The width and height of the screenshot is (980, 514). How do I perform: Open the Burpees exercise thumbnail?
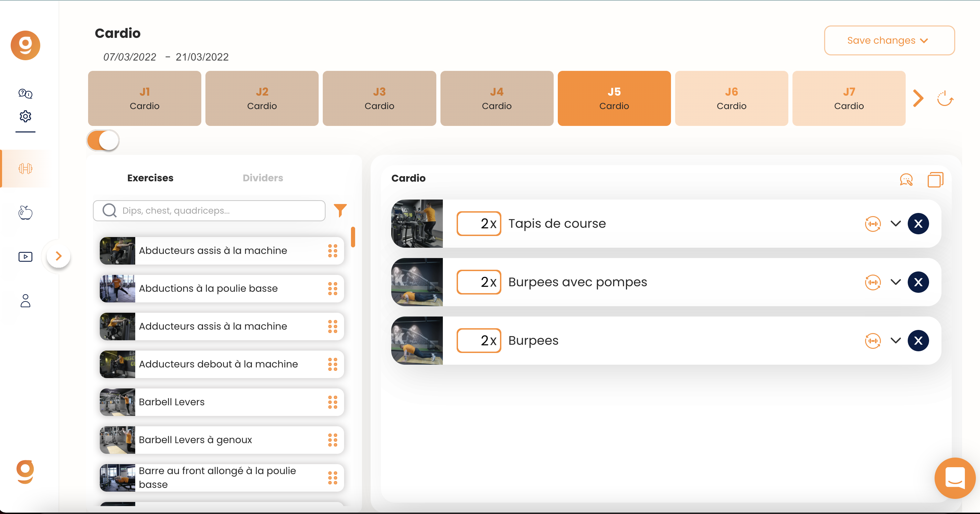click(417, 341)
